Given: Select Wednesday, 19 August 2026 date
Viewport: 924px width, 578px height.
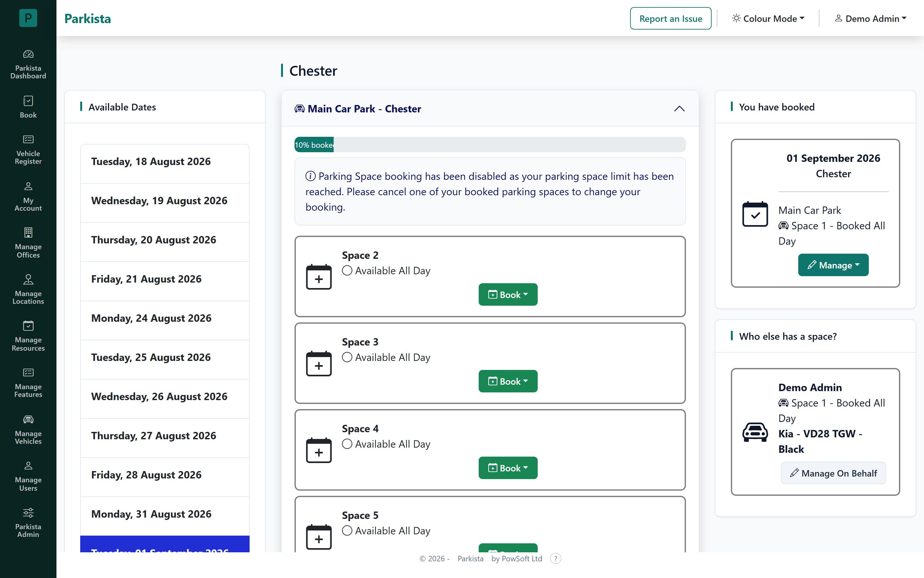Looking at the screenshot, I should tap(165, 203).
